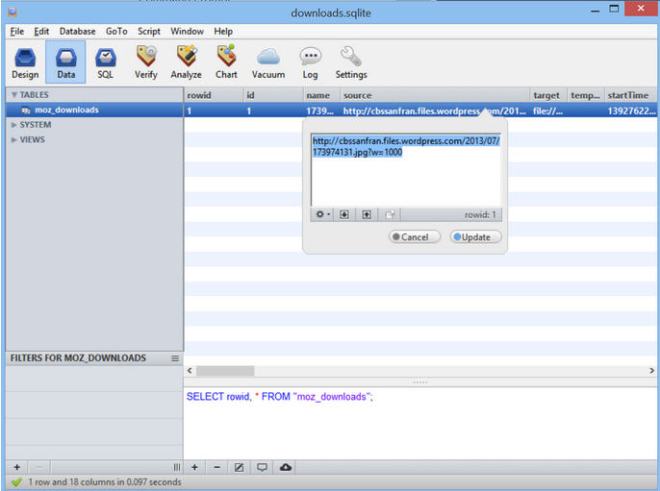
Task: Click the id column header
Action: [273, 95]
